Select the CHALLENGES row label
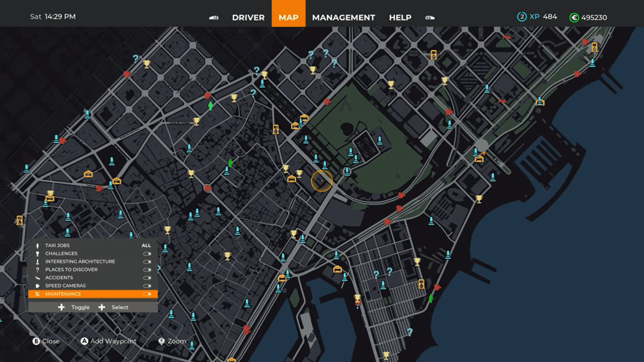The height and width of the screenshot is (362, 644). click(x=61, y=253)
